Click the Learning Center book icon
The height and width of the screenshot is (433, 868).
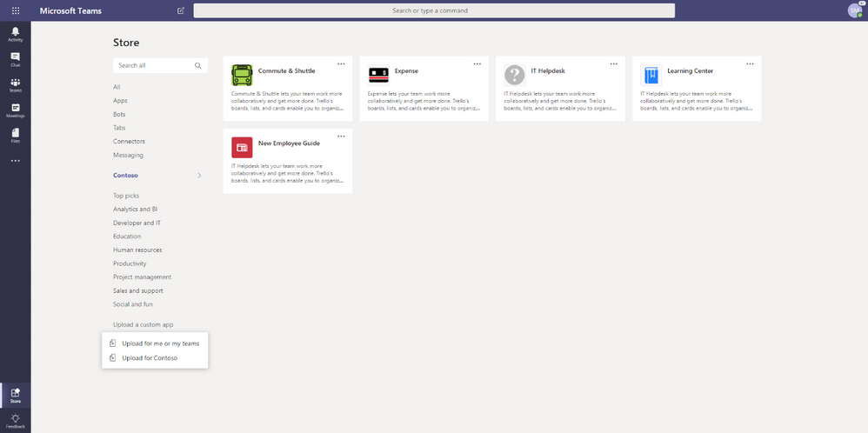(x=651, y=75)
